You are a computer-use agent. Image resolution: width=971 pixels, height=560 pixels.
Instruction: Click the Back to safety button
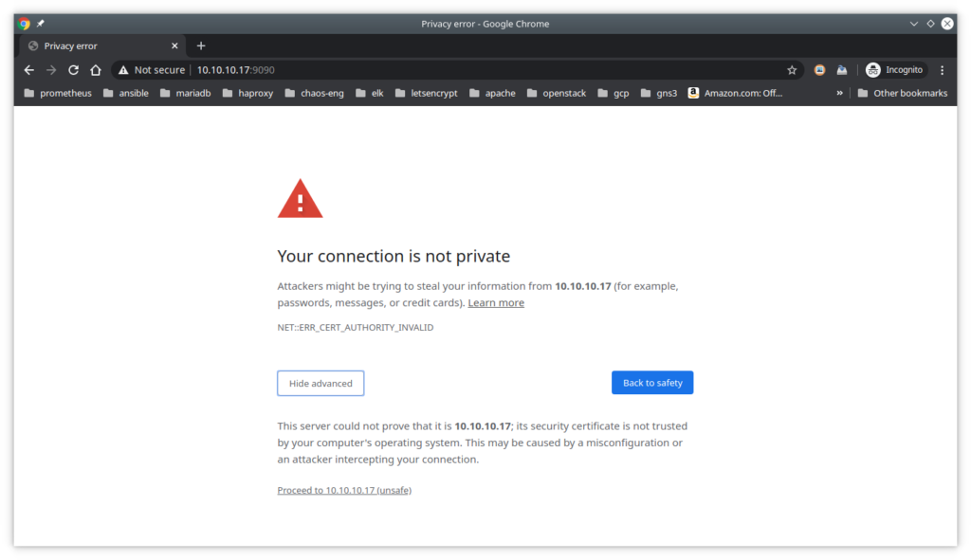pyautogui.click(x=652, y=383)
